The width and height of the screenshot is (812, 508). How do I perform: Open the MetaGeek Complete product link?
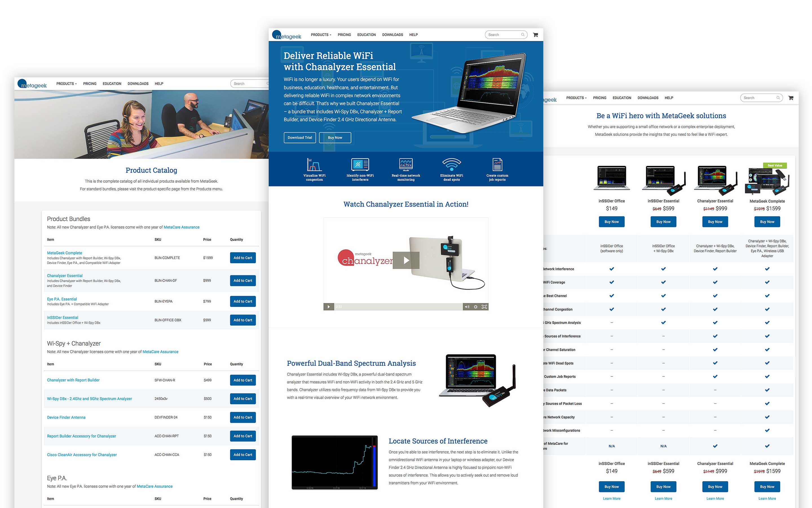tap(64, 253)
